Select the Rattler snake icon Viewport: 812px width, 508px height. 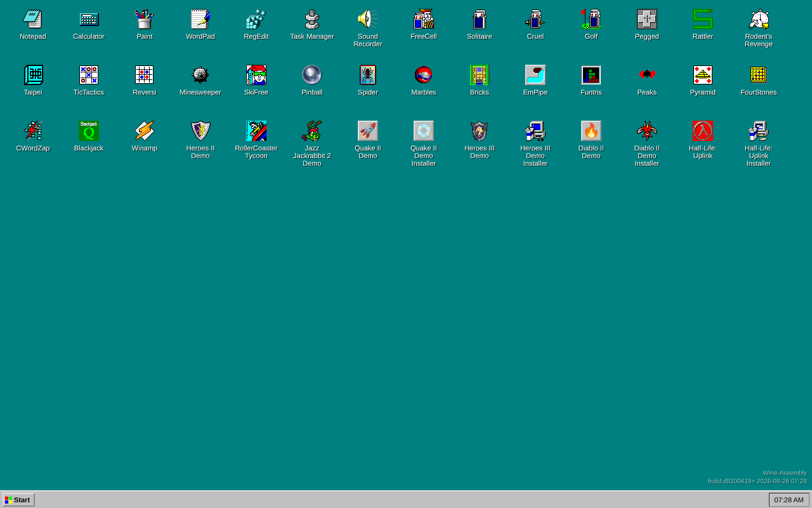703,19
